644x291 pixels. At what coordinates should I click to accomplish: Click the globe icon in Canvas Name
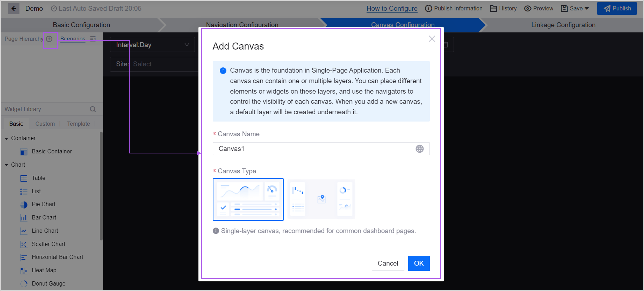click(419, 149)
